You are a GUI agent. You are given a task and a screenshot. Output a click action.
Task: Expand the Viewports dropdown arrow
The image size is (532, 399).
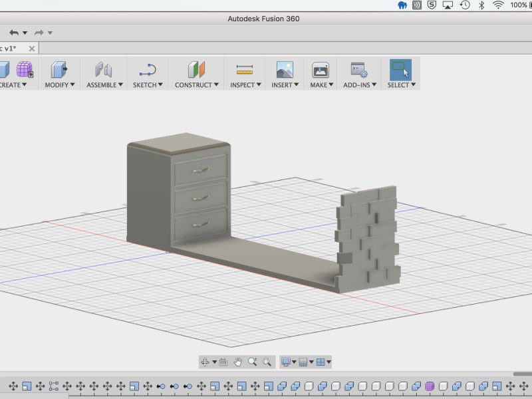pos(329,362)
